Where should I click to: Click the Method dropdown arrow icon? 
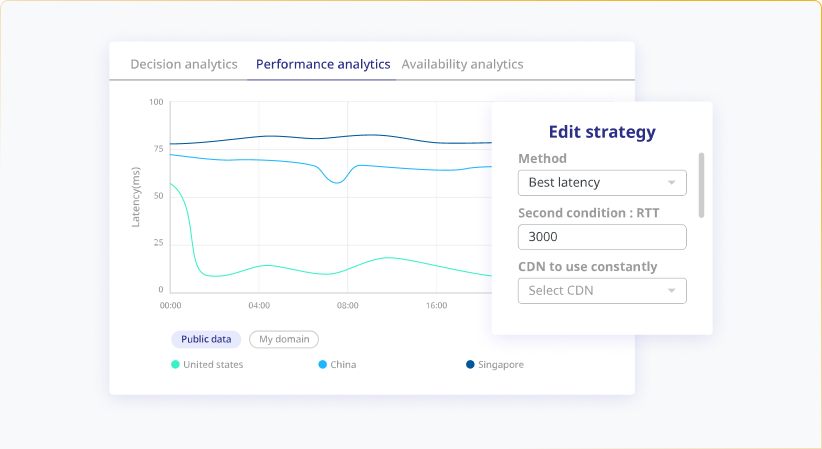coord(672,183)
